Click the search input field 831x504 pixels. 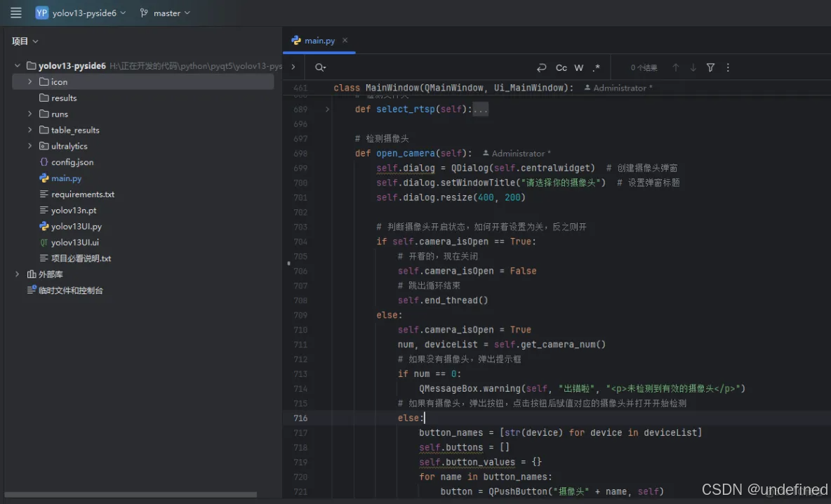click(x=430, y=67)
